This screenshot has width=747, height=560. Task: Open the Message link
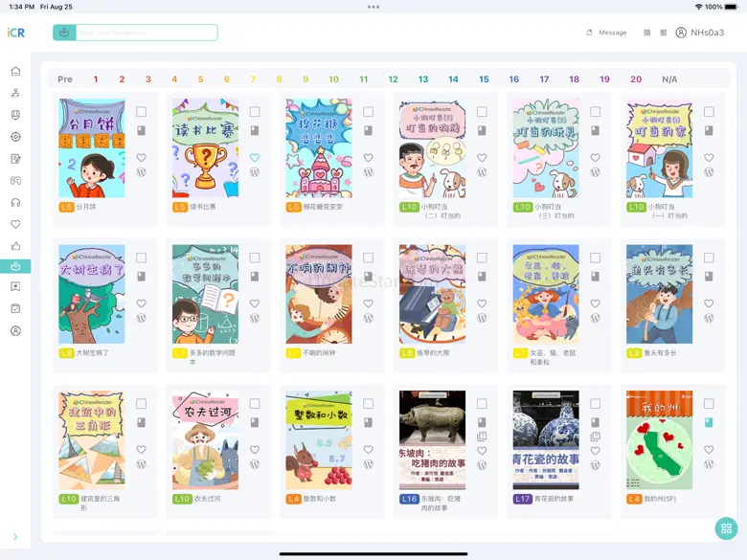[x=606, y=33]
